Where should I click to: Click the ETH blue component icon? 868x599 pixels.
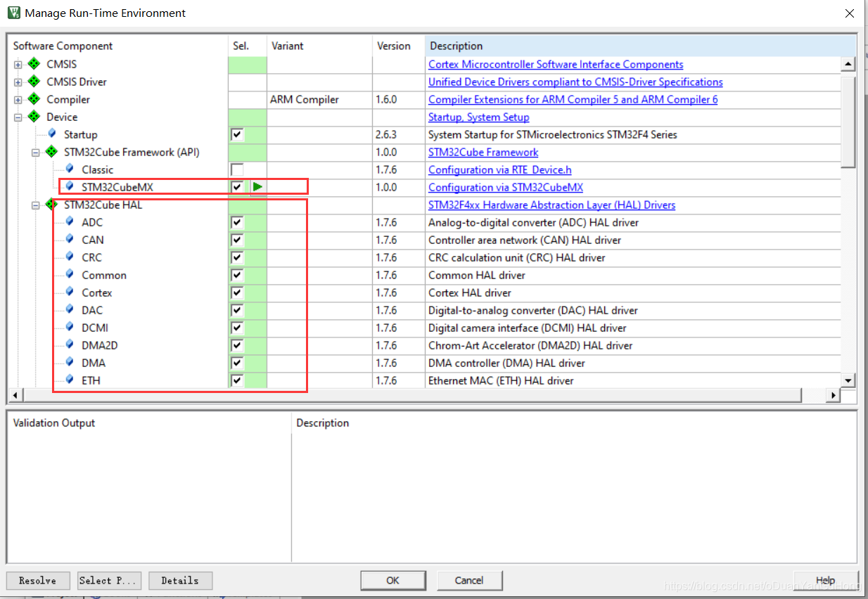[70, 380]
